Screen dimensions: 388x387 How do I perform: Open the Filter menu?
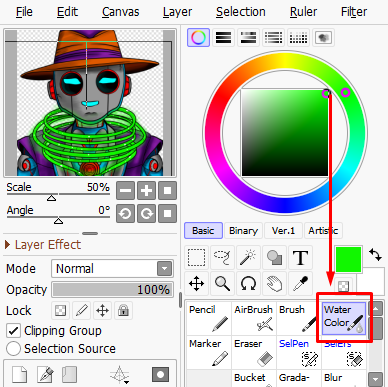coord(354,12)
